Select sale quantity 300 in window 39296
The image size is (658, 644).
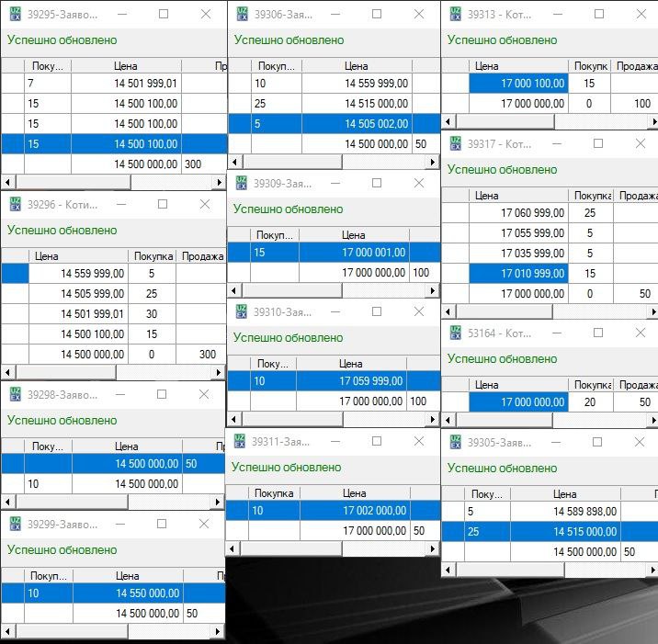coord(201,354)
